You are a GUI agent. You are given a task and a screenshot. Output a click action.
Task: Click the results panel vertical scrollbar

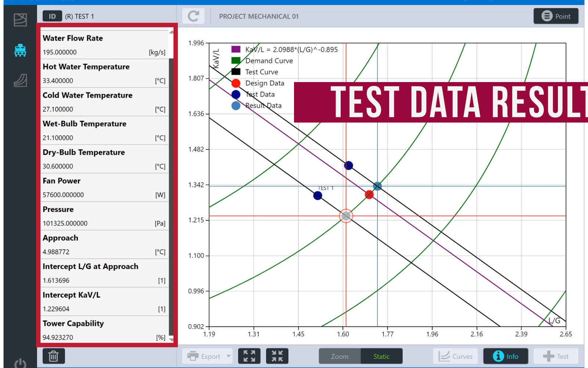171,186
